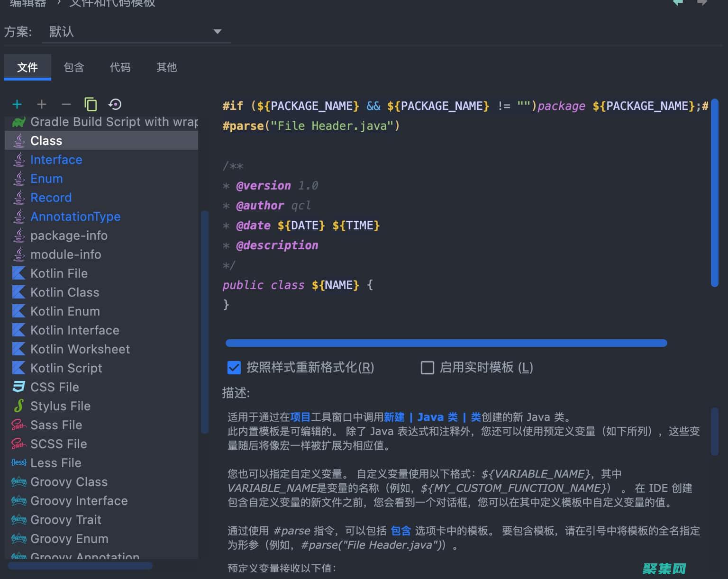Switch to the 代码 tab

click(120, 67)
